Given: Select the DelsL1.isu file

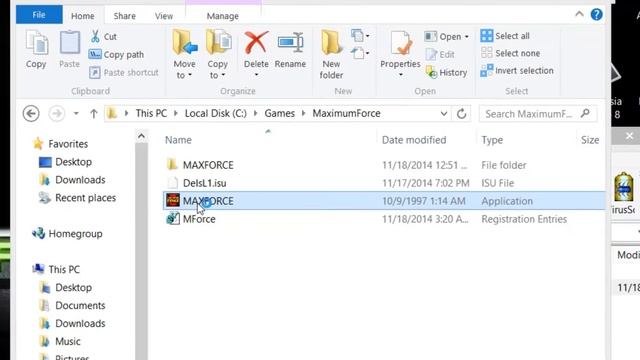Looking at the screenshot, I should (x=204, y=183).
